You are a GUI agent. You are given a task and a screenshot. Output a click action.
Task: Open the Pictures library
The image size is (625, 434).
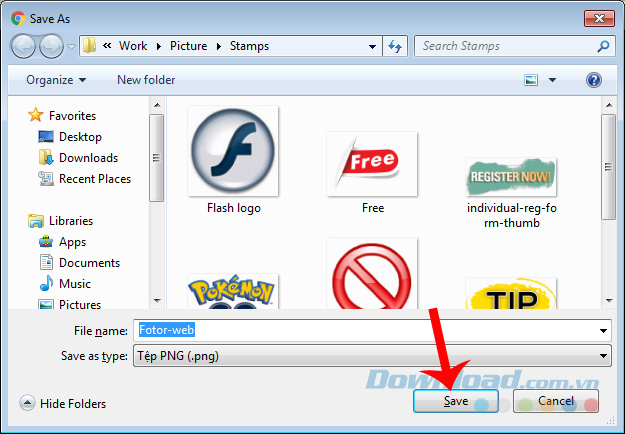pyautogui.click(x=80, y=304)
